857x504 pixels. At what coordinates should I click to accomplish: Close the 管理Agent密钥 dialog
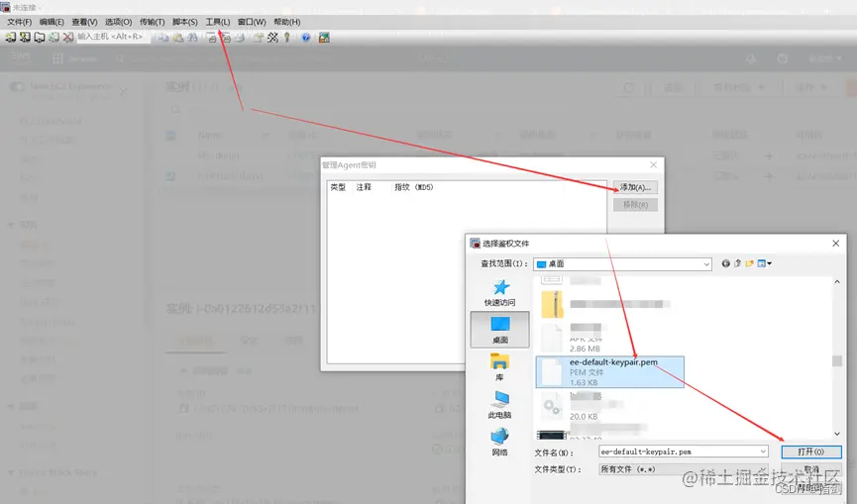point(653,164)
